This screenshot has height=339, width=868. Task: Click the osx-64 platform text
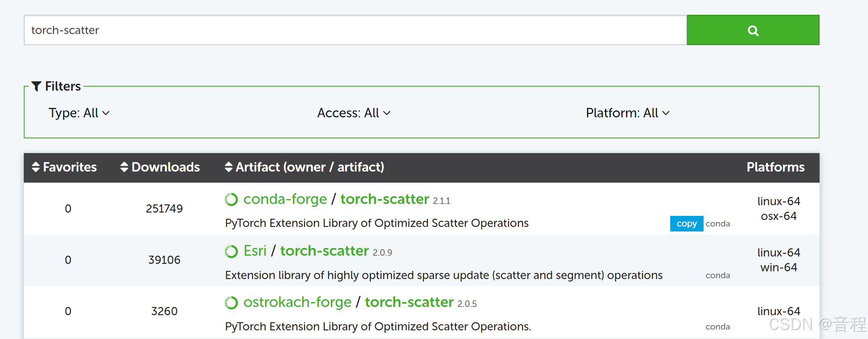click(x=779, y=216)
